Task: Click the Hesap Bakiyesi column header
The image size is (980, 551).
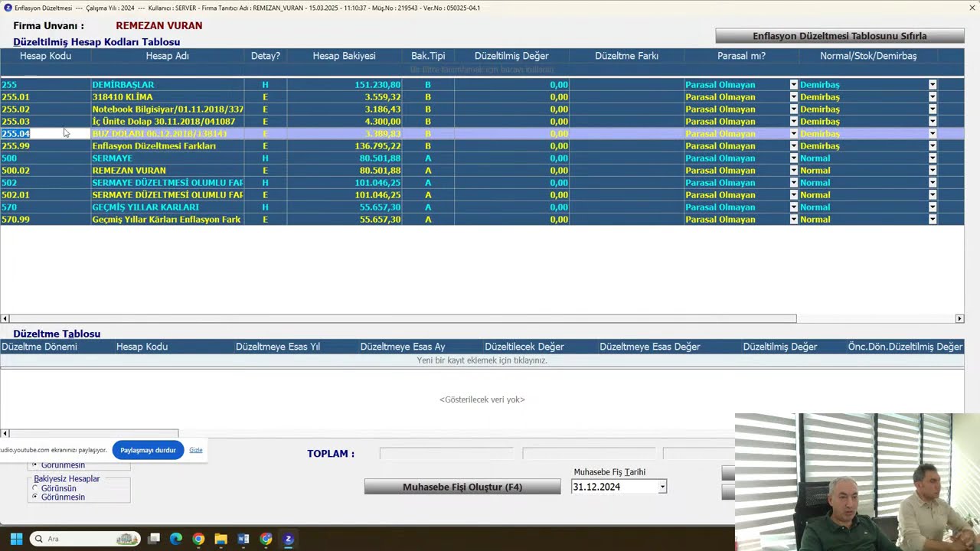Action: pos(344,56)
